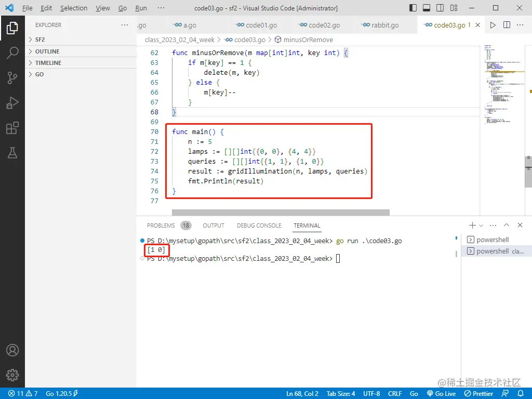
Task: Open the Explorer view in activity bar
Action: [12, 28]
